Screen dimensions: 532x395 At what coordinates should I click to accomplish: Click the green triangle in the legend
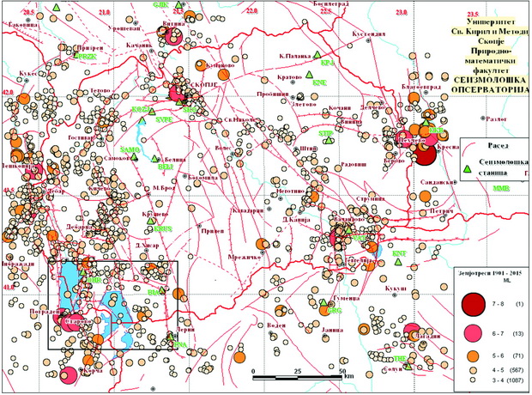point(468,168)
